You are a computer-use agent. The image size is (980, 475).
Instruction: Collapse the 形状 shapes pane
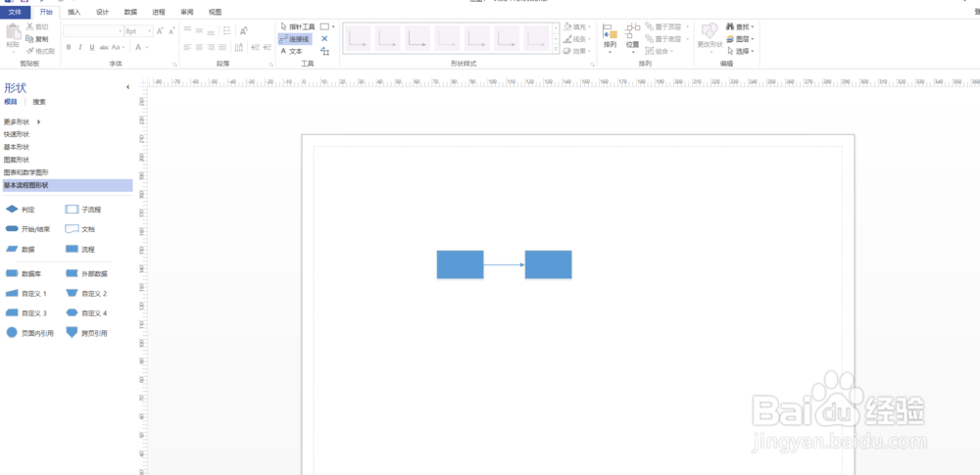tap(128, 87)
